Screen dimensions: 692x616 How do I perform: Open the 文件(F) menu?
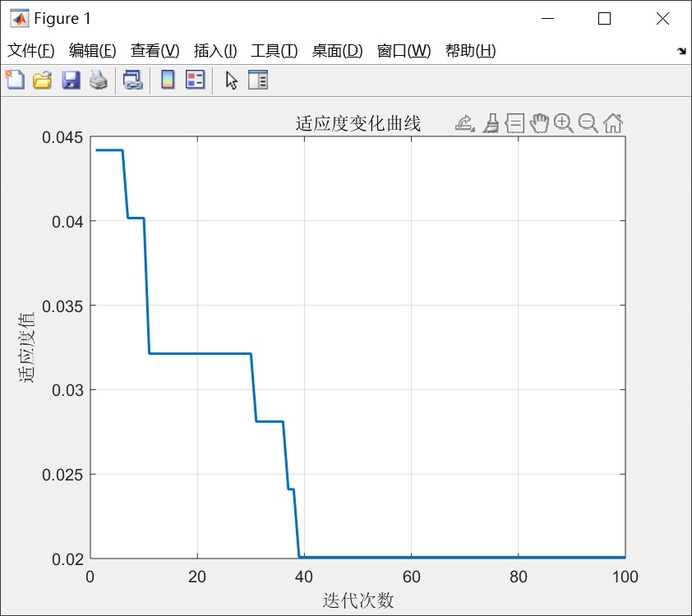[31, 51]
